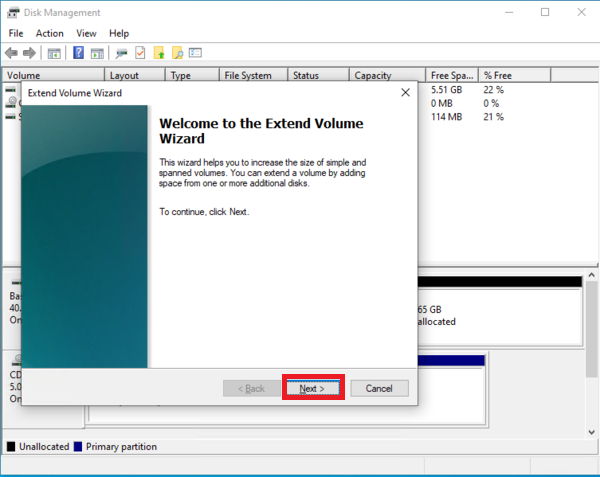
Task: Click Next in the Extend Volume Wizard
Action: [x=312, y=388]
